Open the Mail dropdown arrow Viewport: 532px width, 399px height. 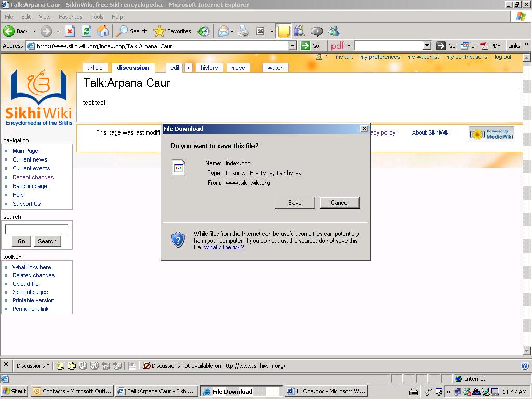click(232, 31)
